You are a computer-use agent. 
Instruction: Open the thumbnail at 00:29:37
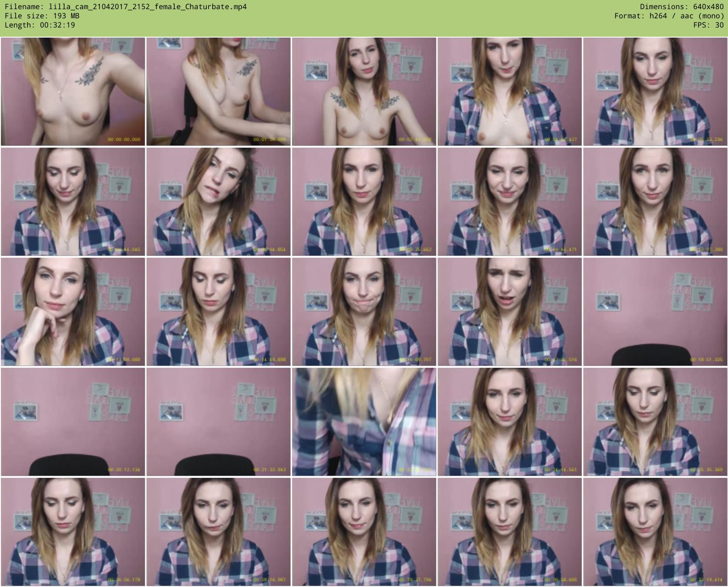coord(364,532)
